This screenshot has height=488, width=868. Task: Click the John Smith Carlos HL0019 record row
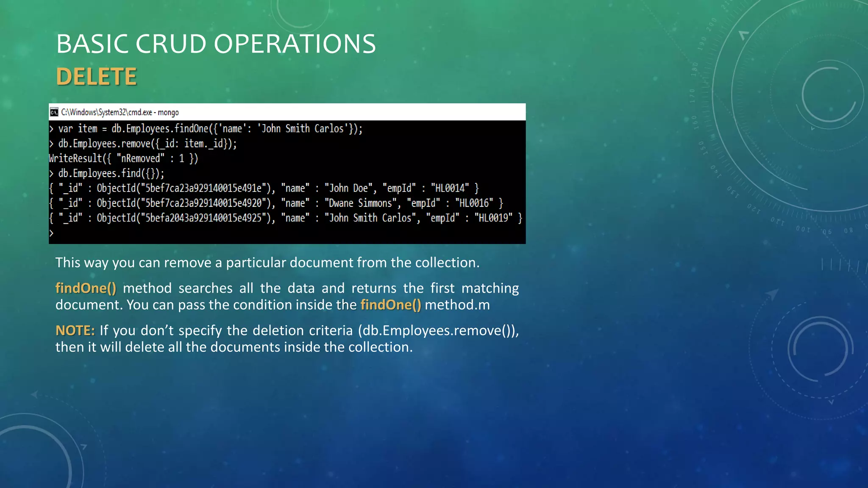(285, 218)
